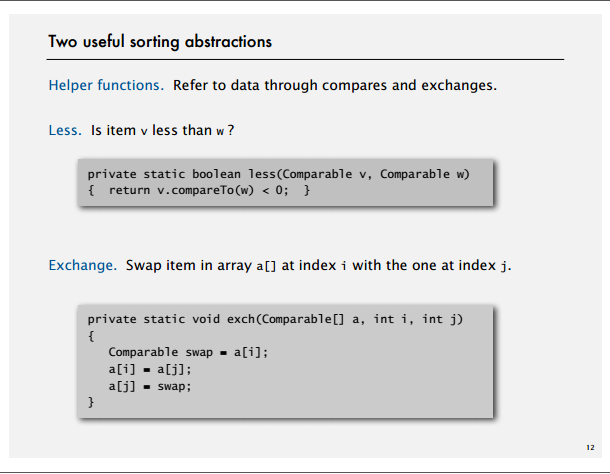This screenshot has height=474, width=610.
Task: Click the closing brace of exch code block
Action: click(91, 402)
